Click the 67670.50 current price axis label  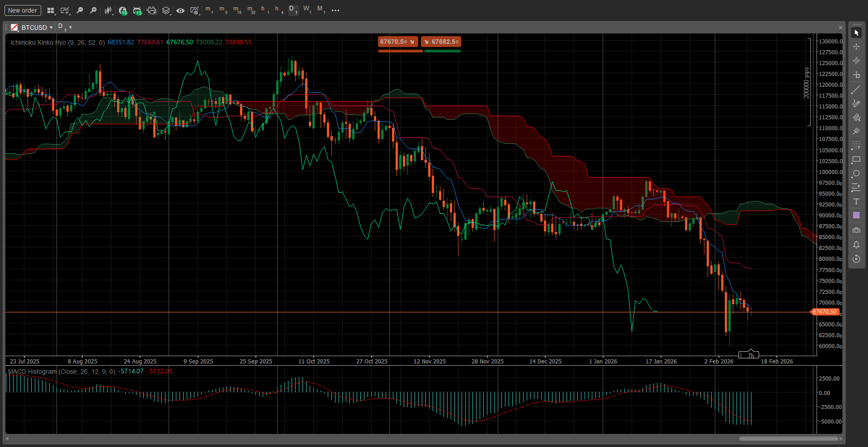pyautogui.click(x=824, y=312)
